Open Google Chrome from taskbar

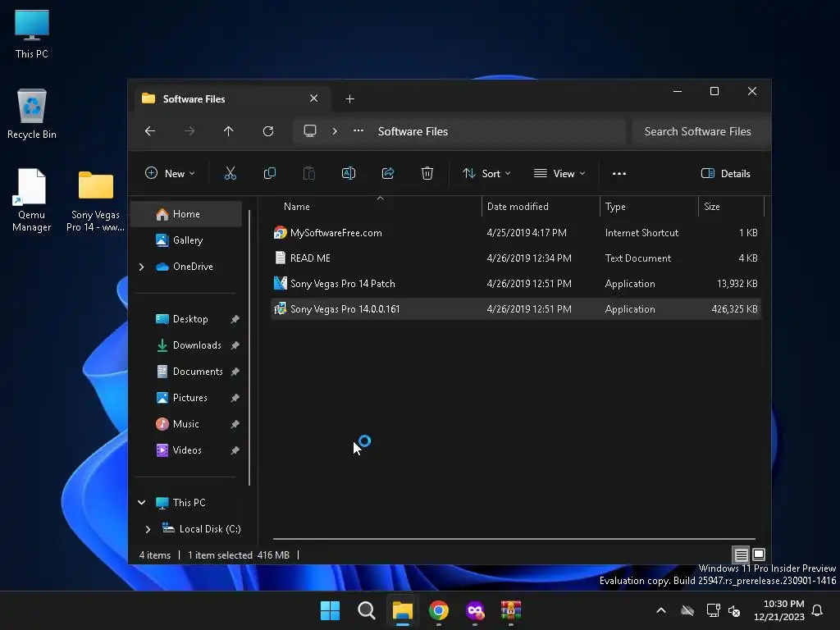coord(439,610)
